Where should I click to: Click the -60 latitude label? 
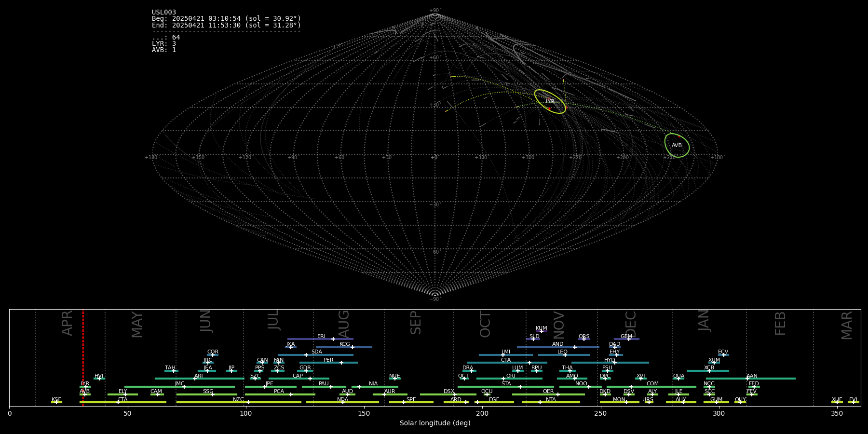pyautogui.click(x=434, y=252)
